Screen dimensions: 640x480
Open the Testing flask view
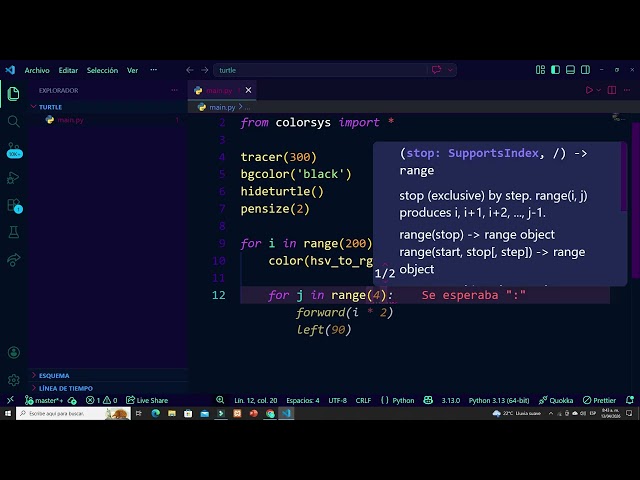pos(13,232)
